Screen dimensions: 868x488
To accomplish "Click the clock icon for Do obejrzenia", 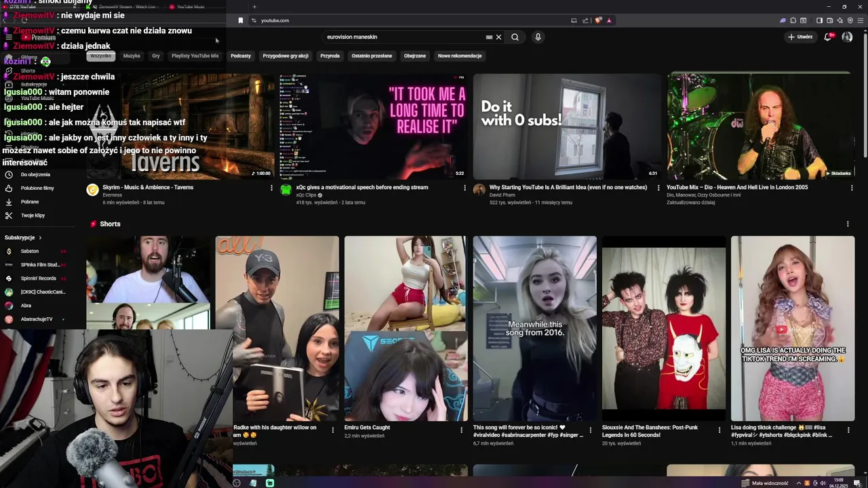I will [x=9, y=175].
